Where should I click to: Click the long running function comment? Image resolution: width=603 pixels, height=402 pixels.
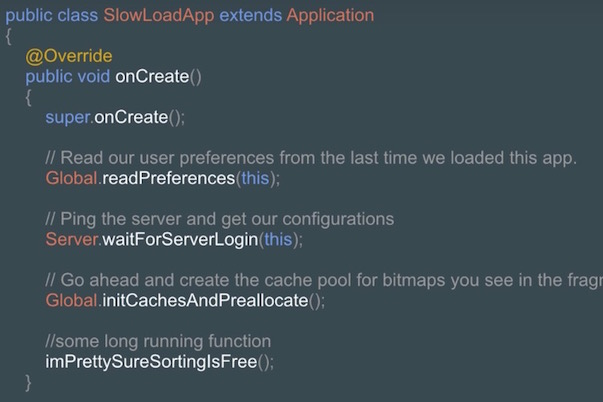[x=158, y=341]
